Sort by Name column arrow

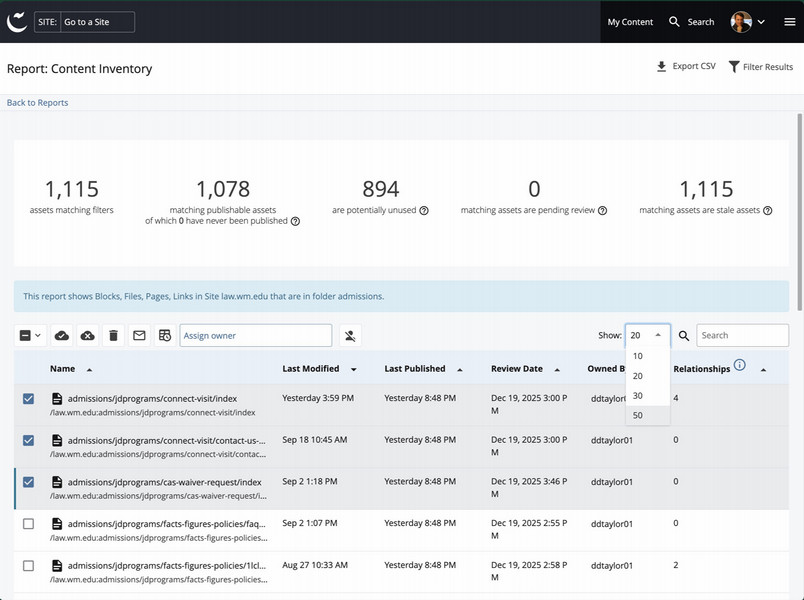[x=90, y=370]
